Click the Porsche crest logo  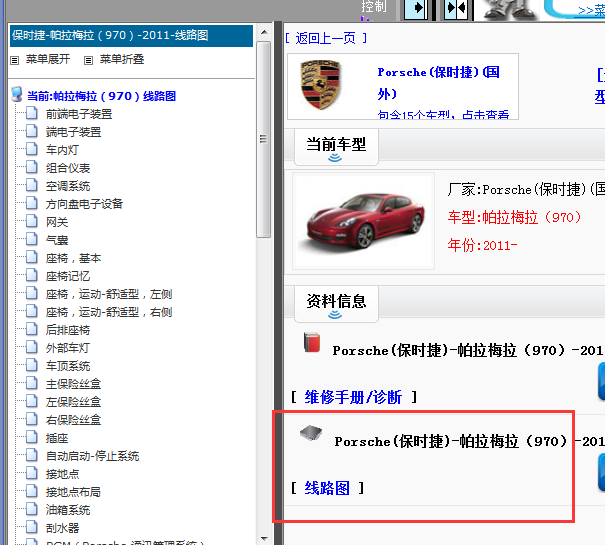click(320, 85)
